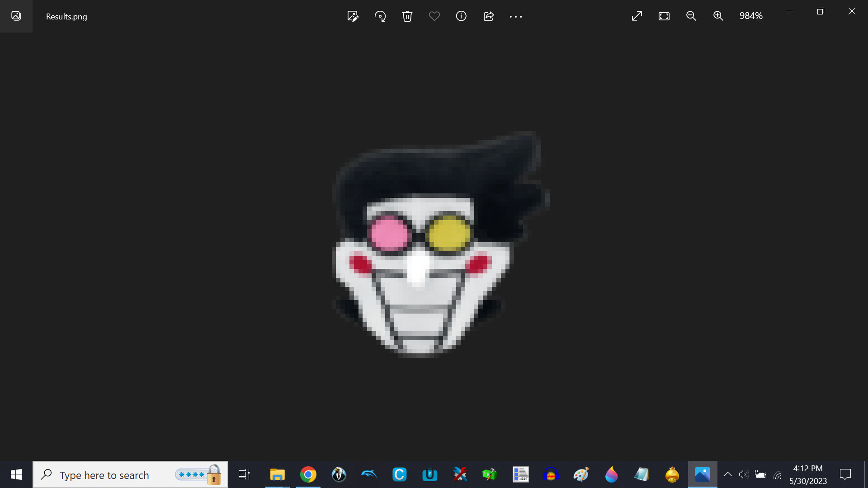This screenshot has height=488, width=868.
Task: Restore down the Photos window
Action: 821,11
